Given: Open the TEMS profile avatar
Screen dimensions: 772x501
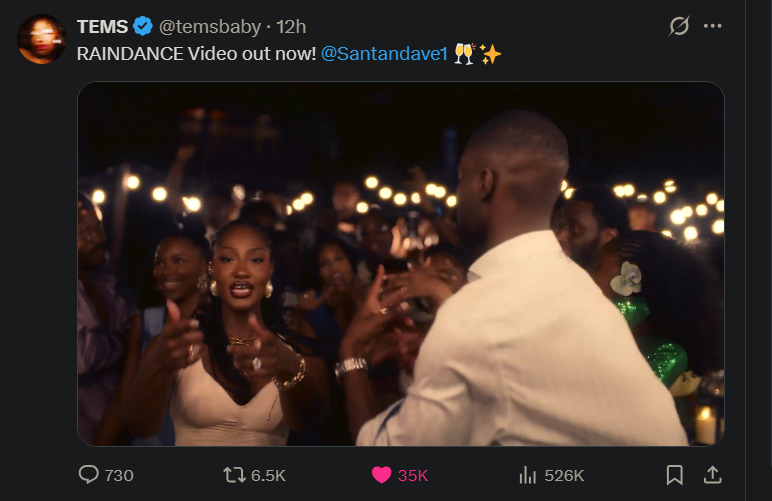Looking at the screenshot, I should [x=41, y=38].
